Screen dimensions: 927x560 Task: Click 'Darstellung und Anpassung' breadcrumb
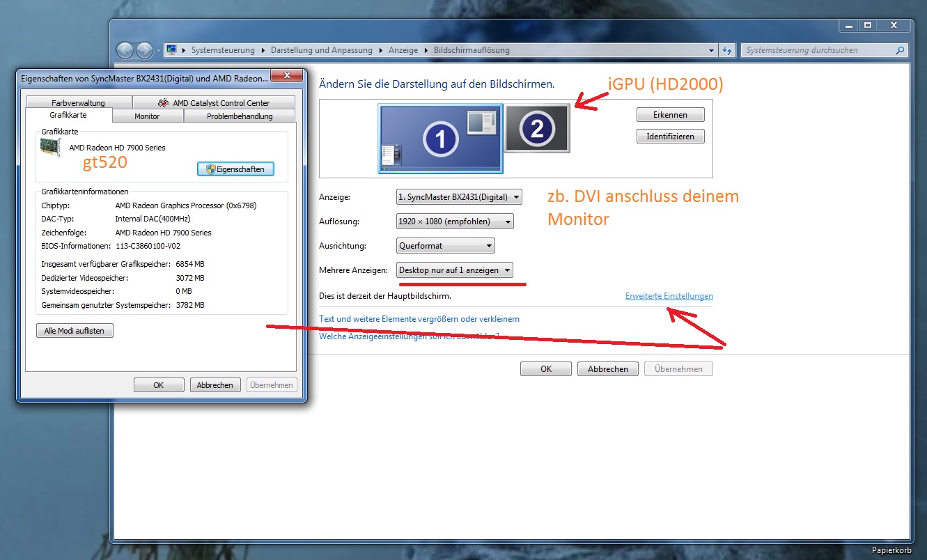(321, 50)
